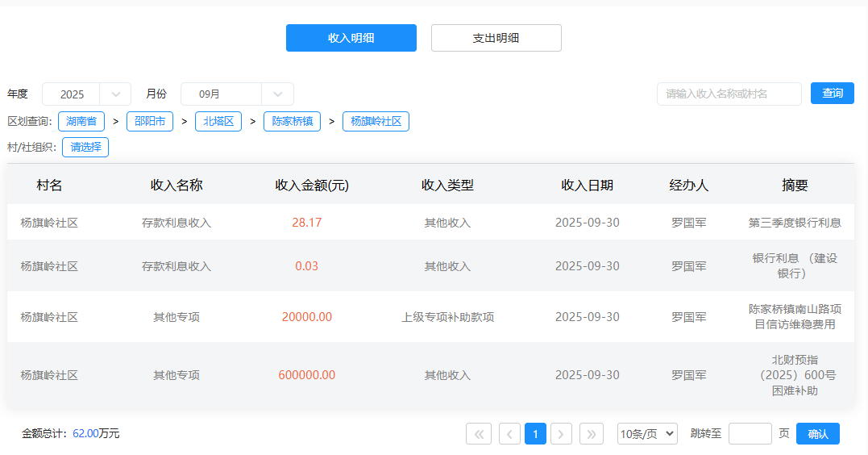Switch to the 收入明细 tab
Screen dimensions: 868x455
(x=351, y=38)
